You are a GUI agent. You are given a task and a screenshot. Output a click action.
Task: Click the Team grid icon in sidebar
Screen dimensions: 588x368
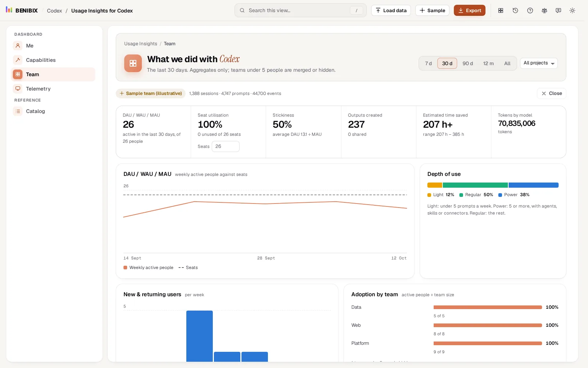[x=18, y=74]
